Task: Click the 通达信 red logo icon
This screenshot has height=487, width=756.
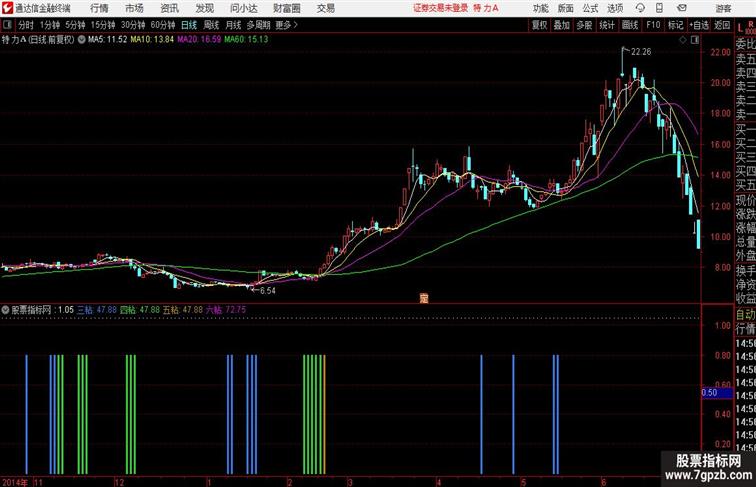Action: (x=8, y=8)
